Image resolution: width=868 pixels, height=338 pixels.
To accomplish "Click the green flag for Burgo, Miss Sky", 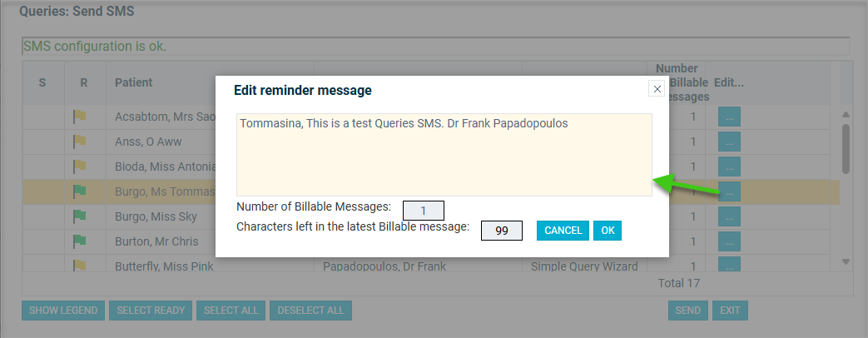I will pyautogui.click(x=80, y=216).
